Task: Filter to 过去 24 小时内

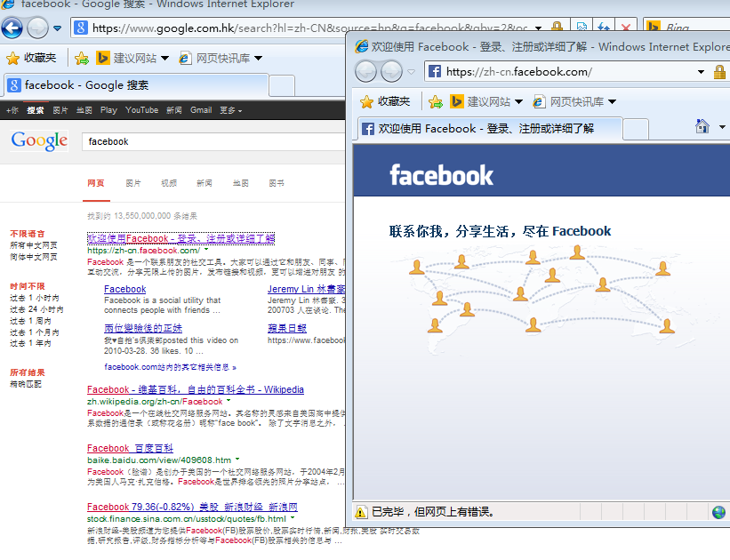Action: tap(36, 309)
